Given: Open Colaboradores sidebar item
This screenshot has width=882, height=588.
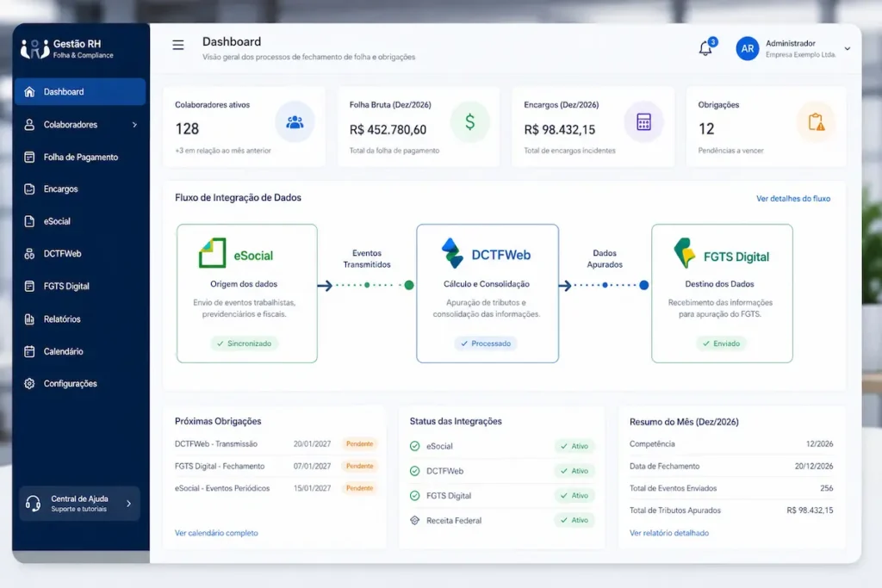Looking at the screenshot, I should [x=80, y=124].
